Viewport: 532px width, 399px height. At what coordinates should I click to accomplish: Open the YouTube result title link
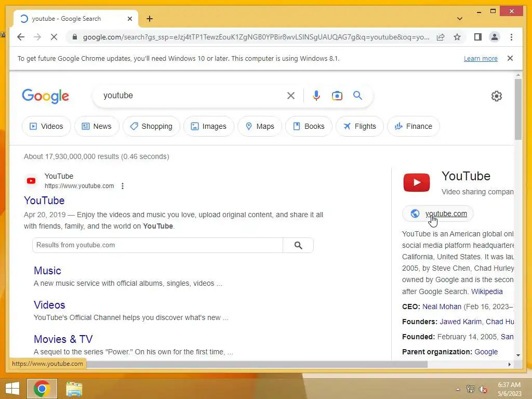pos(44,201)
